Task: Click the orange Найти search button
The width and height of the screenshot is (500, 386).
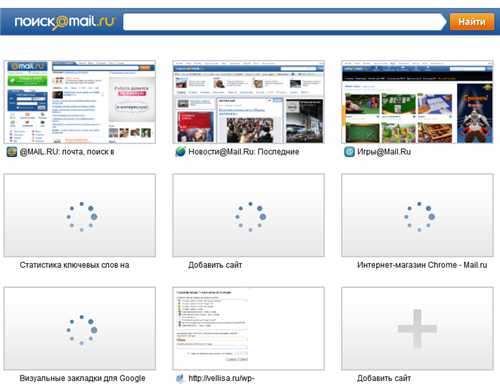Action: pos(472,22)
